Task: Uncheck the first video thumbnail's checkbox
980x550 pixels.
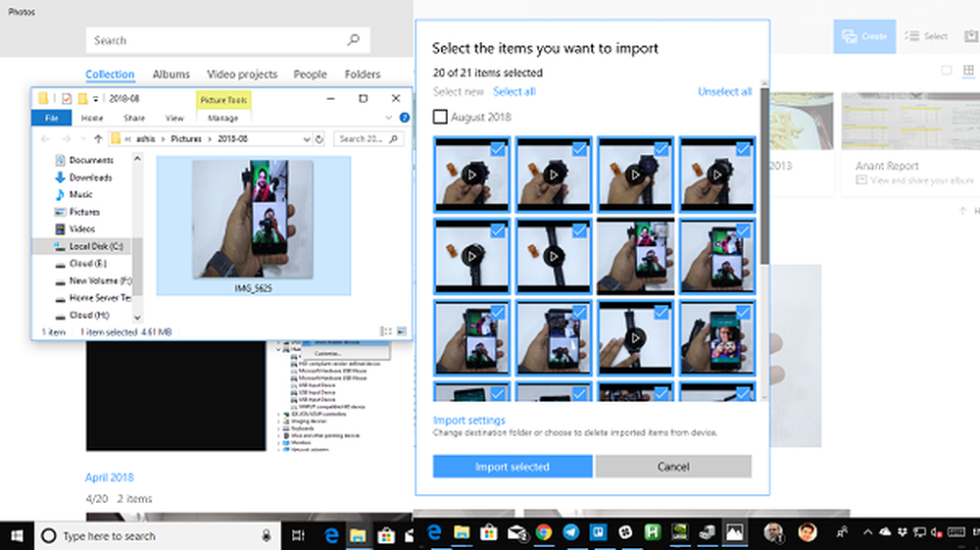Action: tap(498, 148)
